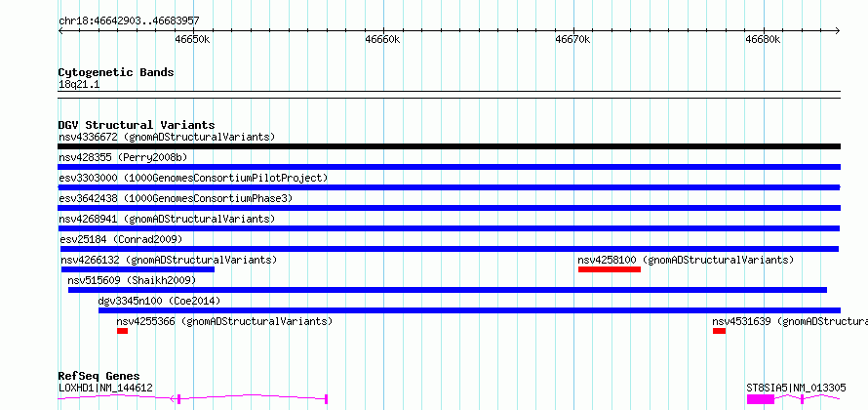Click the LOXHD1 exon near 46649k
This screenshot has width=868, height=410.
(x=178, y=399)
